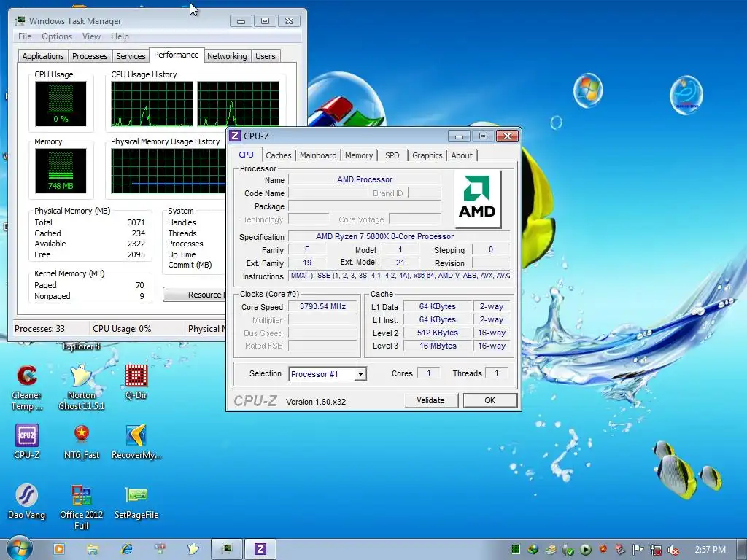The image size is (747, 560).
Task: Select the Dao Vang desktop icon
Action: click(27, 502)
